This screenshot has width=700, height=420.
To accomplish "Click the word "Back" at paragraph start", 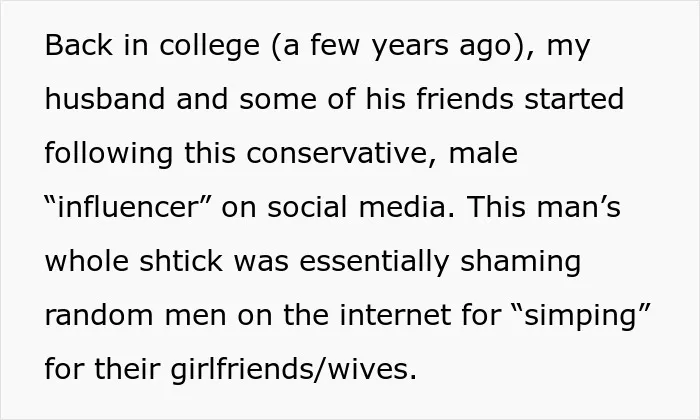I will (79, 46).
